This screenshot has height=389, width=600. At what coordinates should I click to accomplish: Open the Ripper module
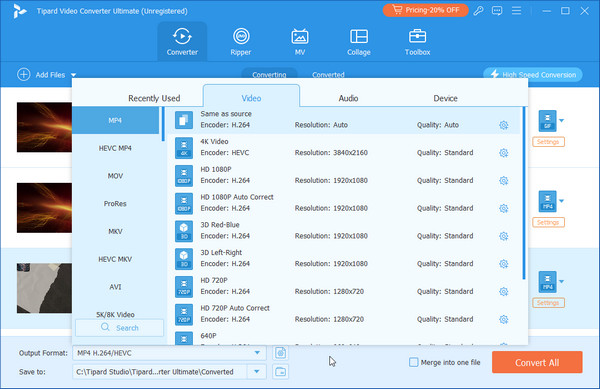(241, 41)
